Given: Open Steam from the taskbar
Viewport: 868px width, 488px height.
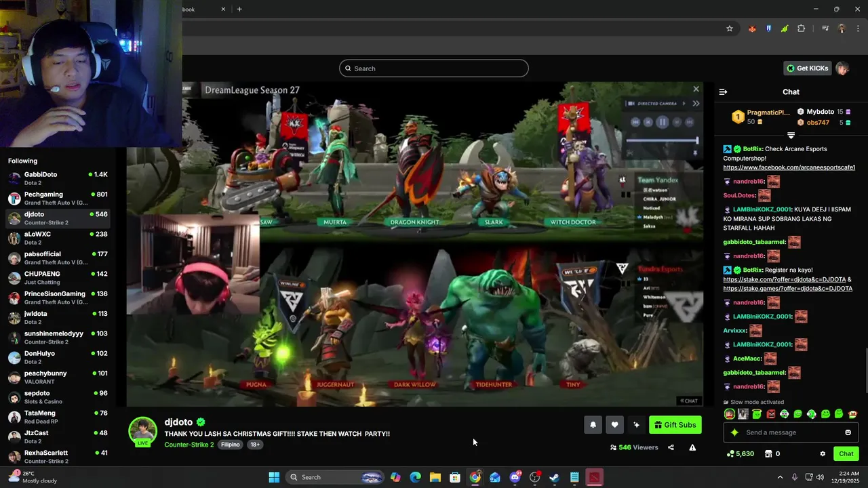Looking at the screenshot, I should point(554,477).
